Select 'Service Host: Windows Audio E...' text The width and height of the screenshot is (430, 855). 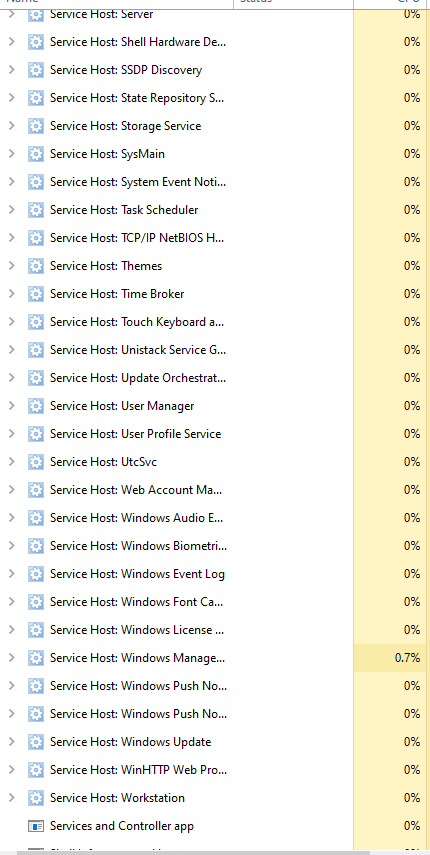coord(136,518)
